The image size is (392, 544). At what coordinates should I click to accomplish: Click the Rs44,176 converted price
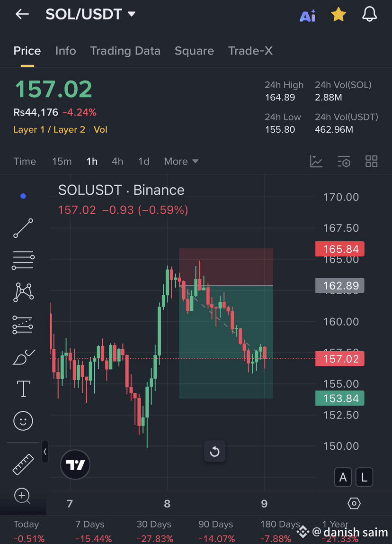pos(36,112)
